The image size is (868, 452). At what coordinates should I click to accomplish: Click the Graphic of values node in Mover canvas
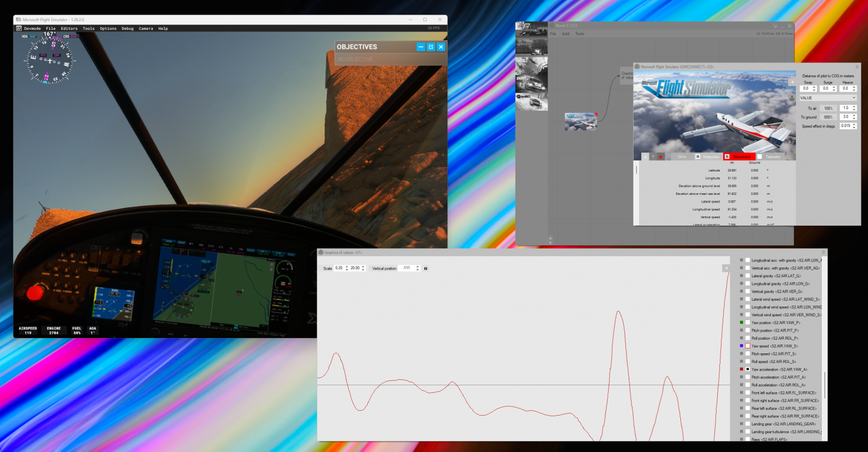click(x=627, y=75)
